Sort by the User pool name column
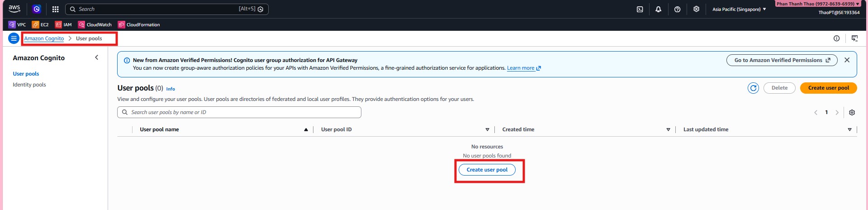 coord(159,129)
